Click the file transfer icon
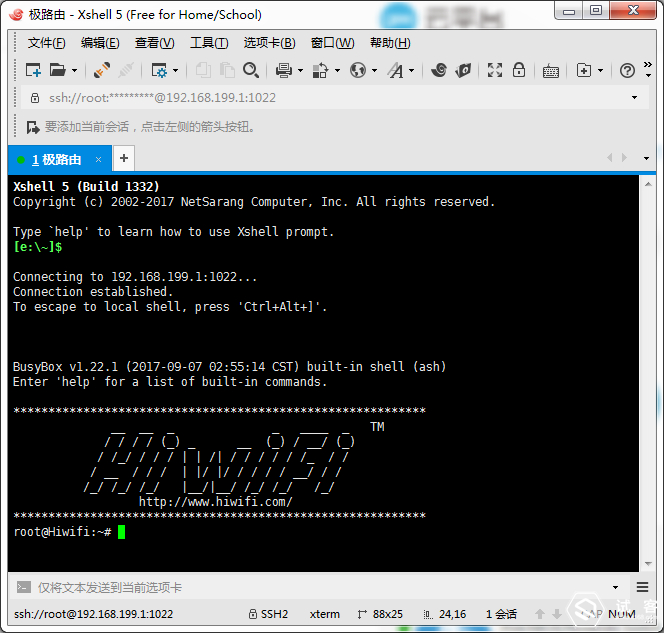This screenshot has width=664, height=633. click(320, 70)
